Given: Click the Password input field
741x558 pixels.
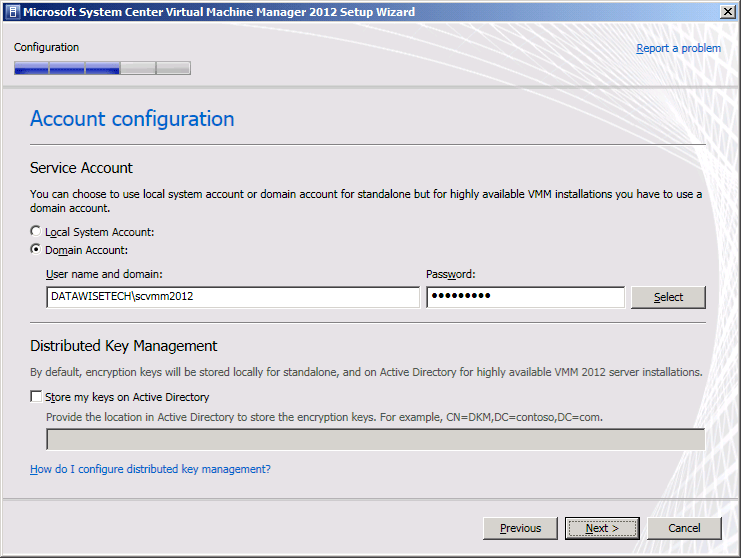Looking at the screenshot, I should (x=525, y=297).
